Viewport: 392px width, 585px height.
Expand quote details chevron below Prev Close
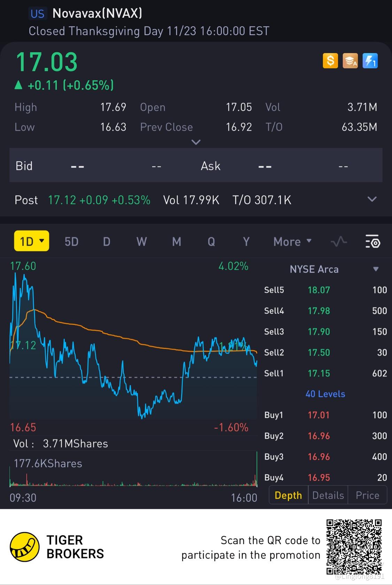196,142
